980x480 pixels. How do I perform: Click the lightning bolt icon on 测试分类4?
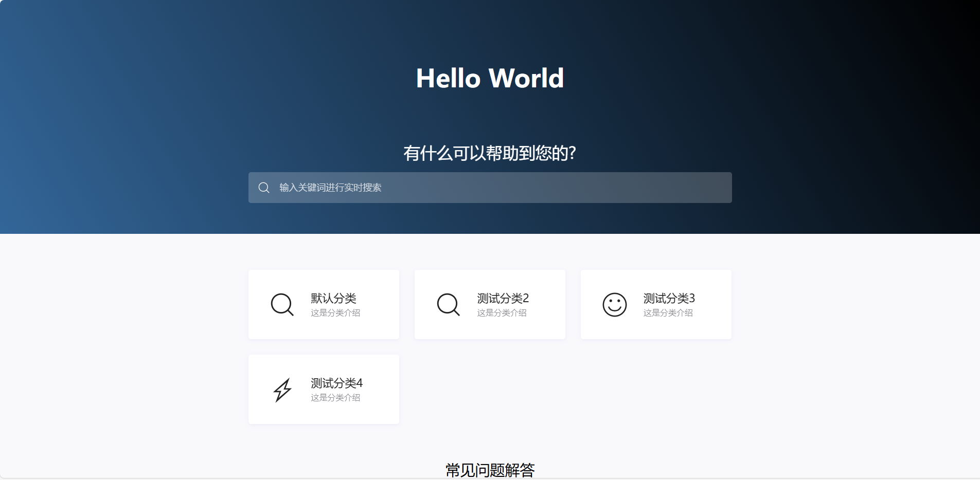point(282,390)
